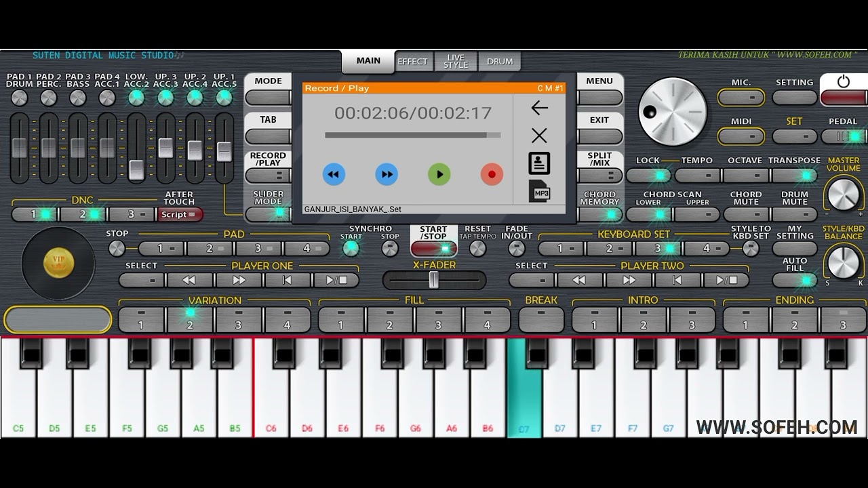Click the PAD 1 DRUM mute knob
Screen dimensions: 868x488
tap(19, 98)
